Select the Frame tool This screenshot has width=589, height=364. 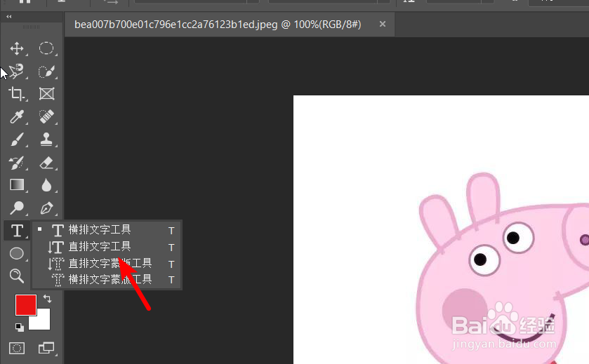point(46,94)
